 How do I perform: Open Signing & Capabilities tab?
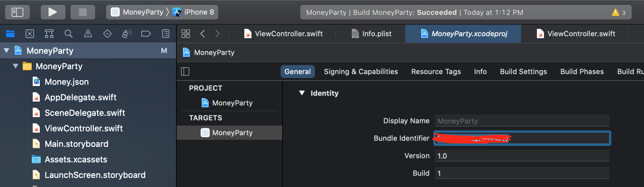click(361, 71)
